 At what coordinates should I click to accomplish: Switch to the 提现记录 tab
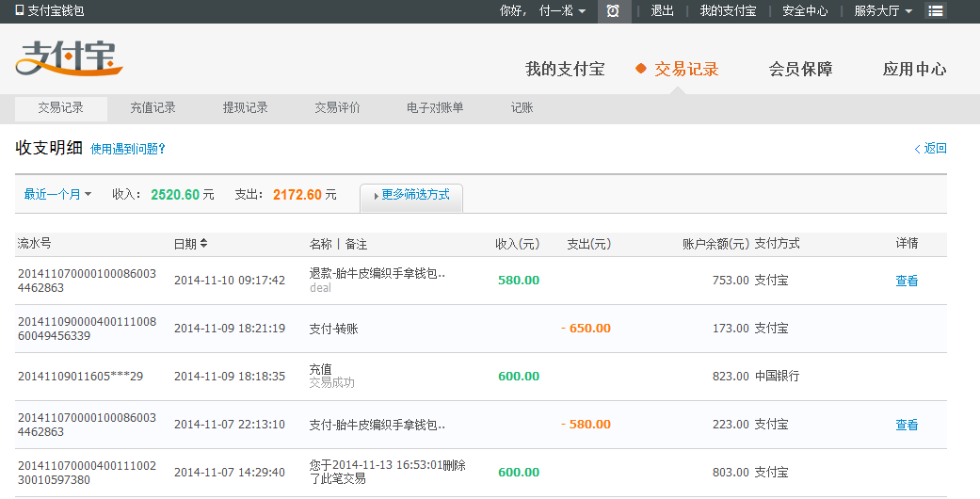pyautogui.click(x=245, y=108)
